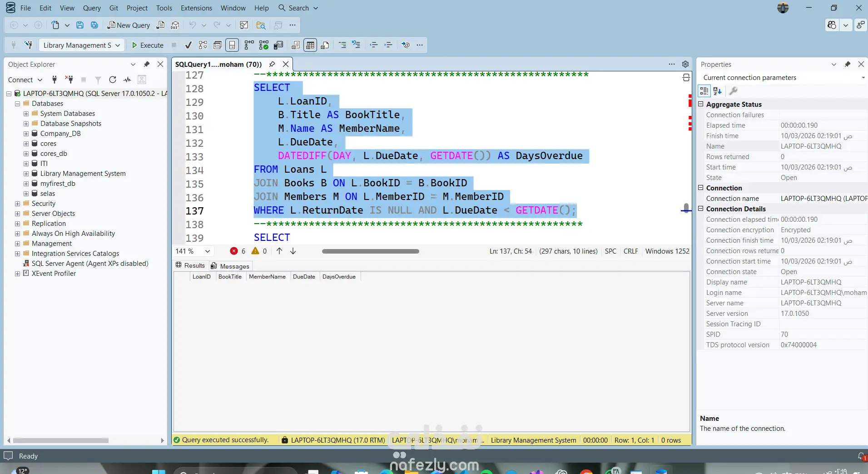This screenshot has width=868, height=474.
Task: Toggle the Categorized view in Properties
Action: 704,91
